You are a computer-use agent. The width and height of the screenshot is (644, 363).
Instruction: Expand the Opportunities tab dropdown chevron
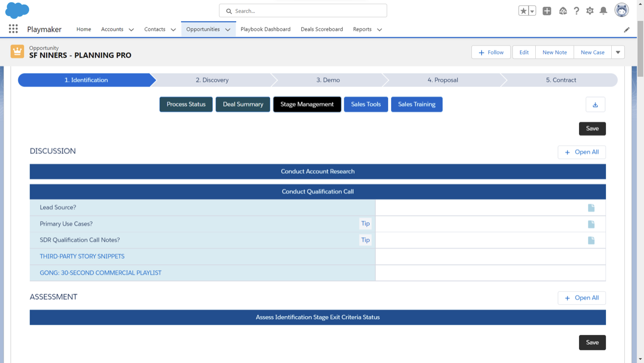pos(228,30)
